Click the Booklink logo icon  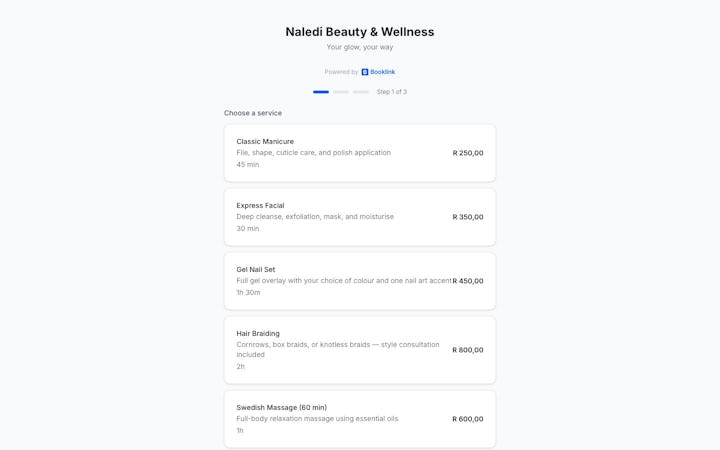365,72
